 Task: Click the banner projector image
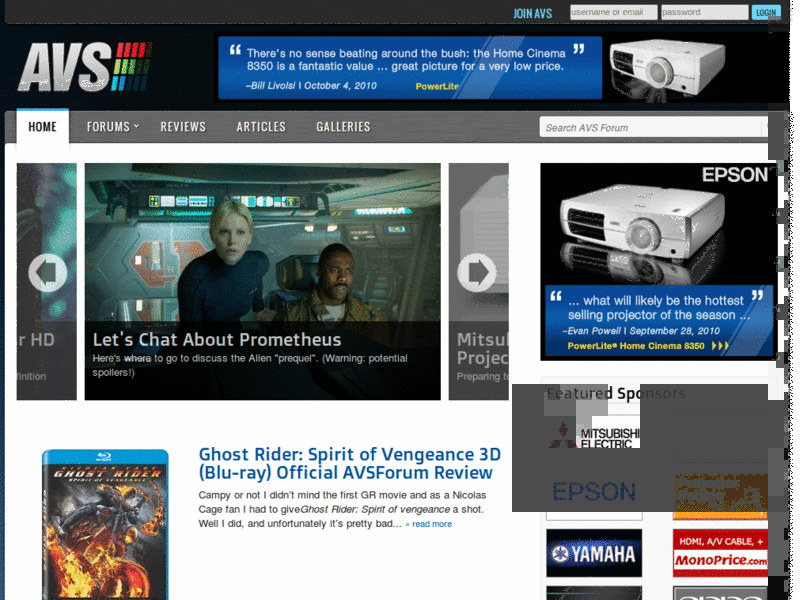667,69
